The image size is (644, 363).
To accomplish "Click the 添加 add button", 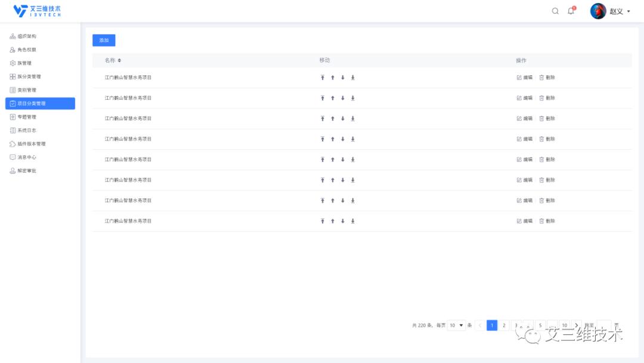I will click(x=104, y=40).
